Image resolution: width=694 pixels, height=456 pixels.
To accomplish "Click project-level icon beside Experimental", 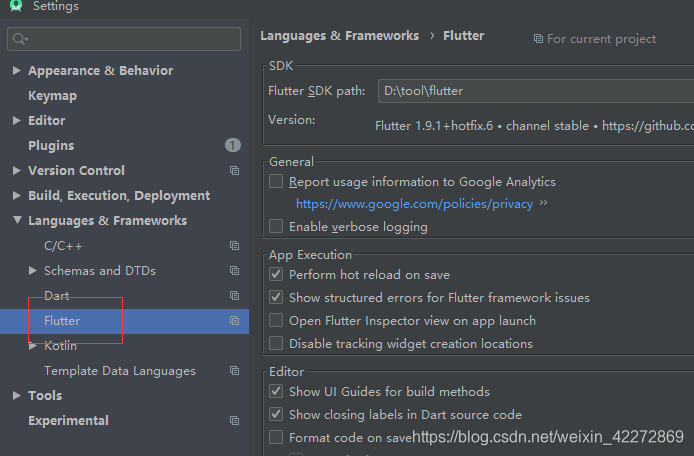I will [235, 421].
